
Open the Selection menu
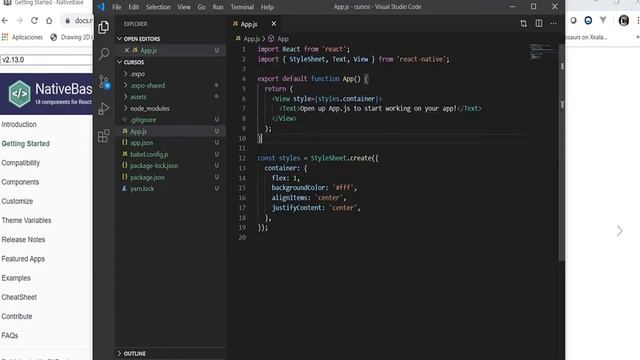(158, 7)
